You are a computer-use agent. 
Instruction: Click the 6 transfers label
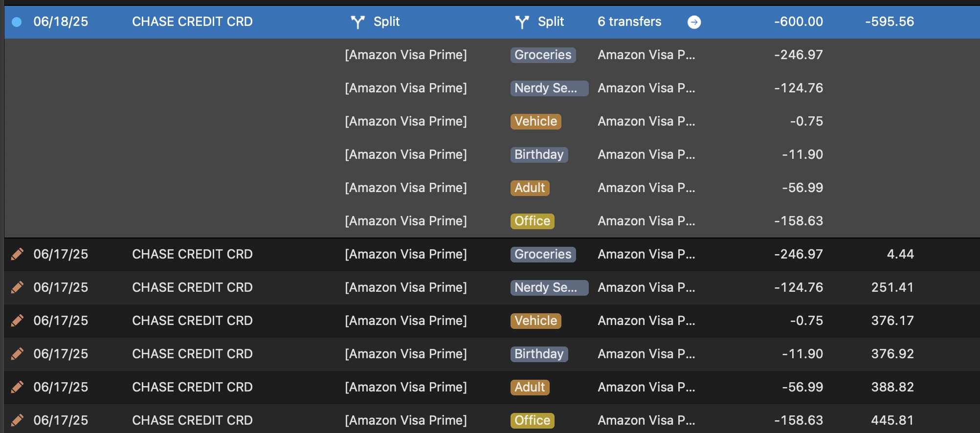[629, 22]
